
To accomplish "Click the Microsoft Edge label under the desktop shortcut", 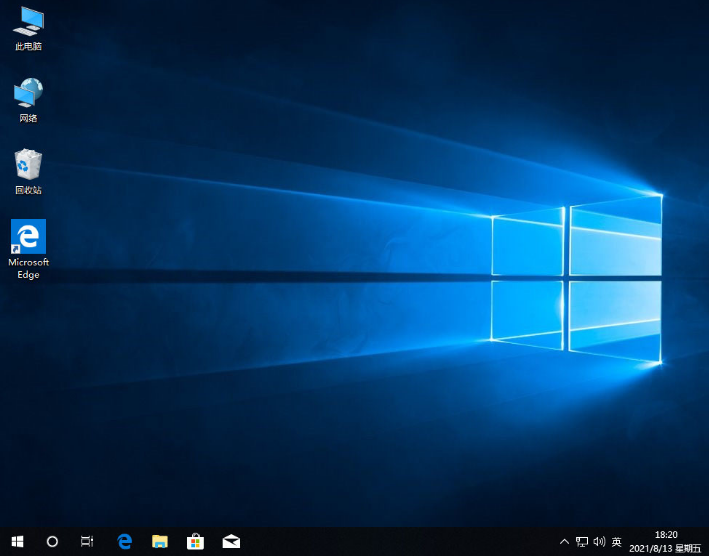I will tap(28, 268).
